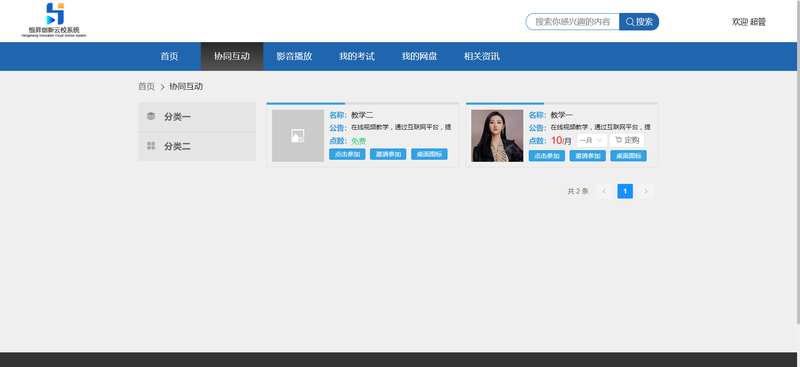The height and width of the screenshot is (367, 800).
Task: Click the 教学一 course name
Action: tap(562, 115)
